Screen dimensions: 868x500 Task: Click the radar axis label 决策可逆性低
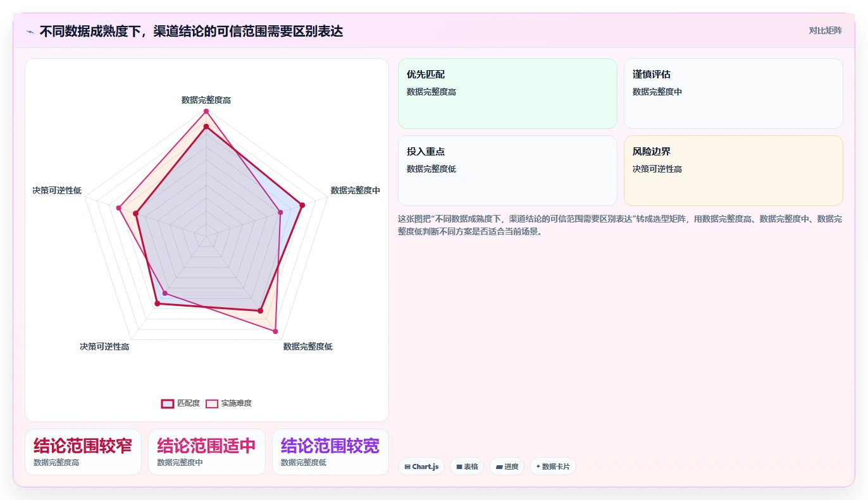tap(57, 190)
